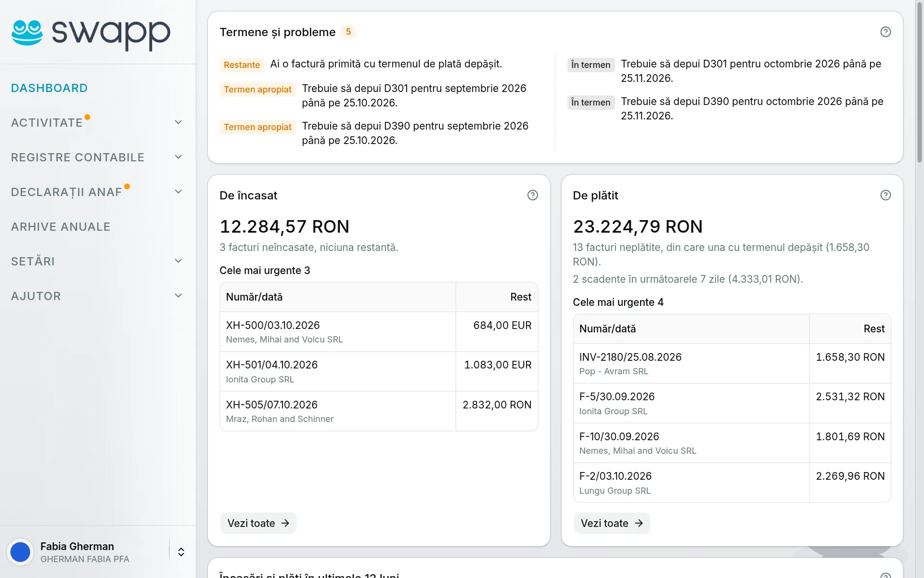Click D390 octombrie 2026 deadline message
The width and height of the screenshot is (924, 578).
[752, 108]
